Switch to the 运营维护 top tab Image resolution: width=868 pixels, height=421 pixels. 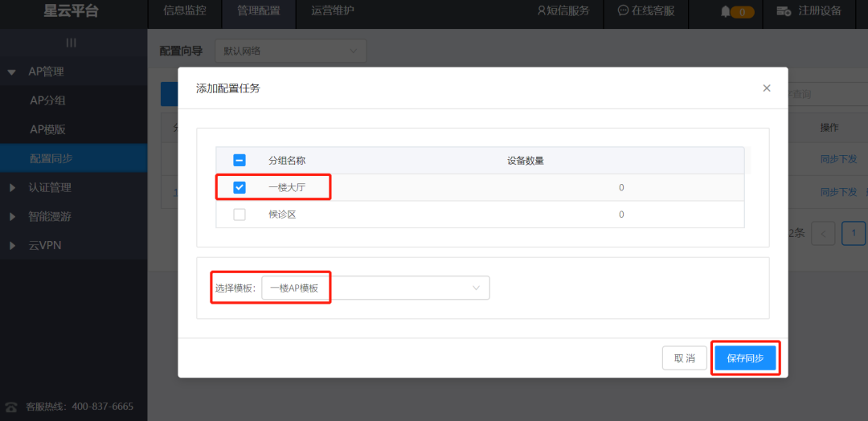(x=332, y=11)
